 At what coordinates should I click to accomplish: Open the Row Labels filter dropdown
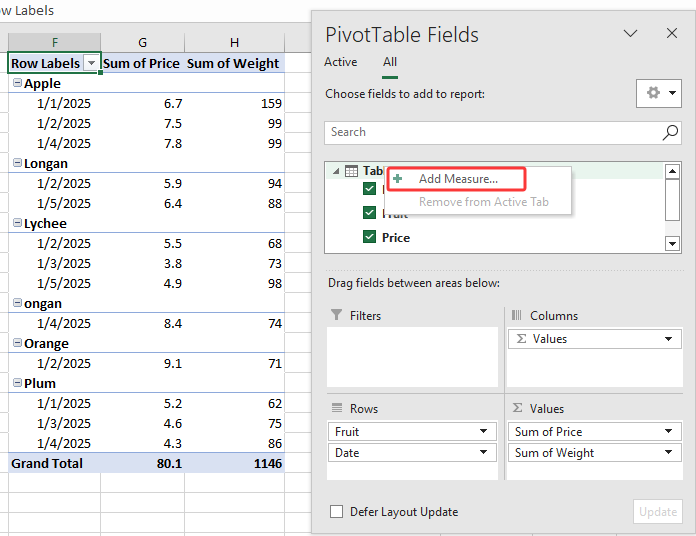point(91,63)
